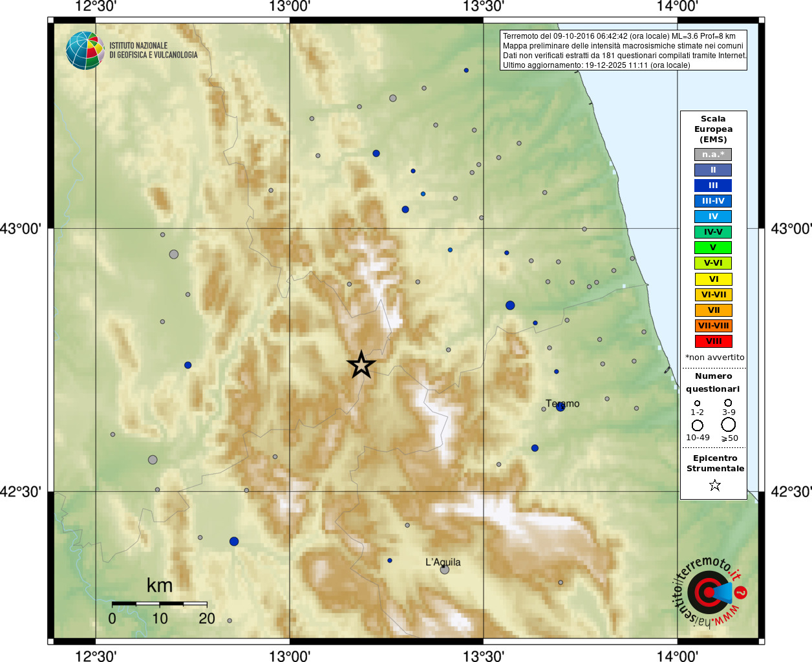Viewport: 812px width, 662px height.
Task: Click the epicenter star symbol in legend
Action: pyautogui.click(x=714, y=485)
